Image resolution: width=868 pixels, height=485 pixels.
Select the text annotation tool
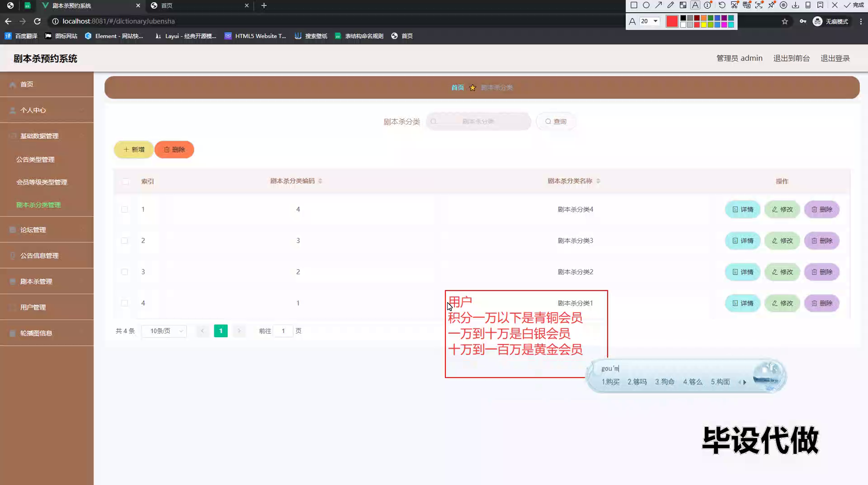point(695,5)
